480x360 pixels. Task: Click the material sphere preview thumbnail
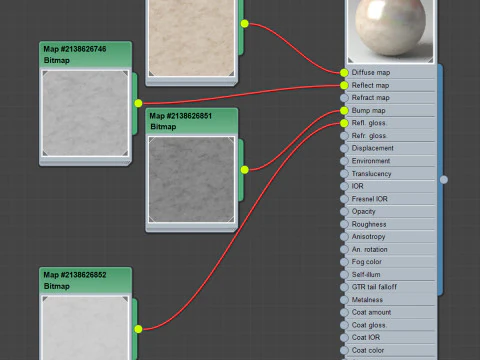pyautogui.click(x=391, y=31)
